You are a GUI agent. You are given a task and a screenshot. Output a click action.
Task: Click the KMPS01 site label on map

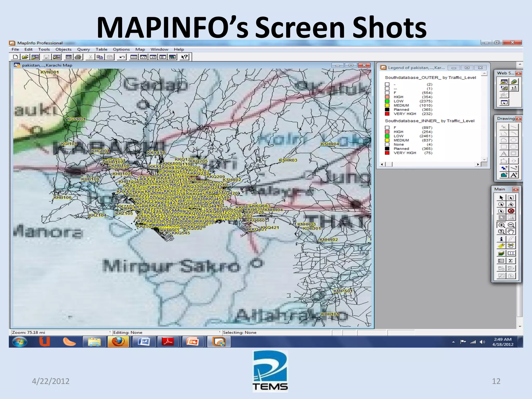tap(343, 291)
